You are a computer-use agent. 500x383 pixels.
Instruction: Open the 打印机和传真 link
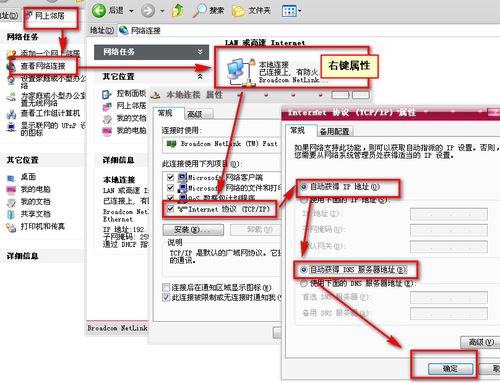[x=42, y=227]
